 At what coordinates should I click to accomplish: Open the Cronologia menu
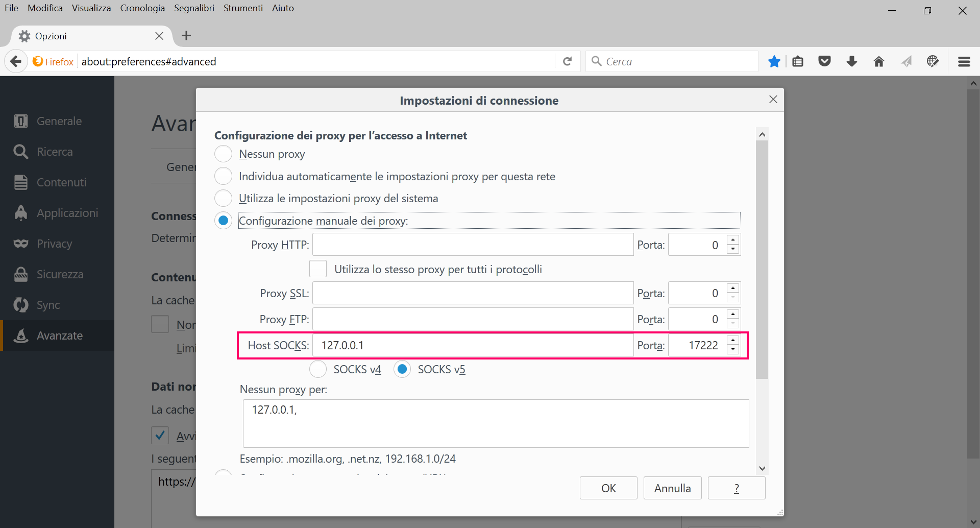[x=142, y=8]
